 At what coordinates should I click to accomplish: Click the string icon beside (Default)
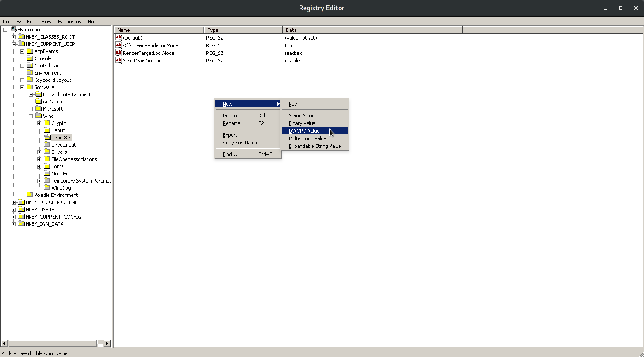click(119, 37)
